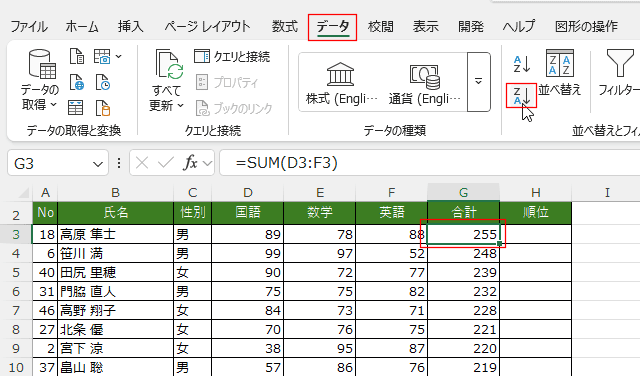Viewport: 640px width, 376px height.
Task: Open the データの取得 database icon
Action: 42,64
